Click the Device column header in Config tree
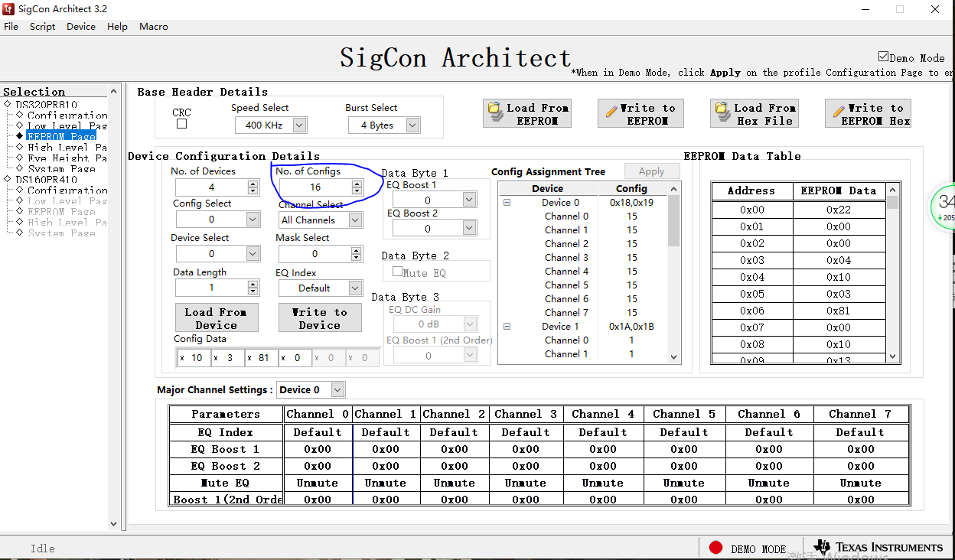Viewport: 955px width, 560px height. coord(548,188)
